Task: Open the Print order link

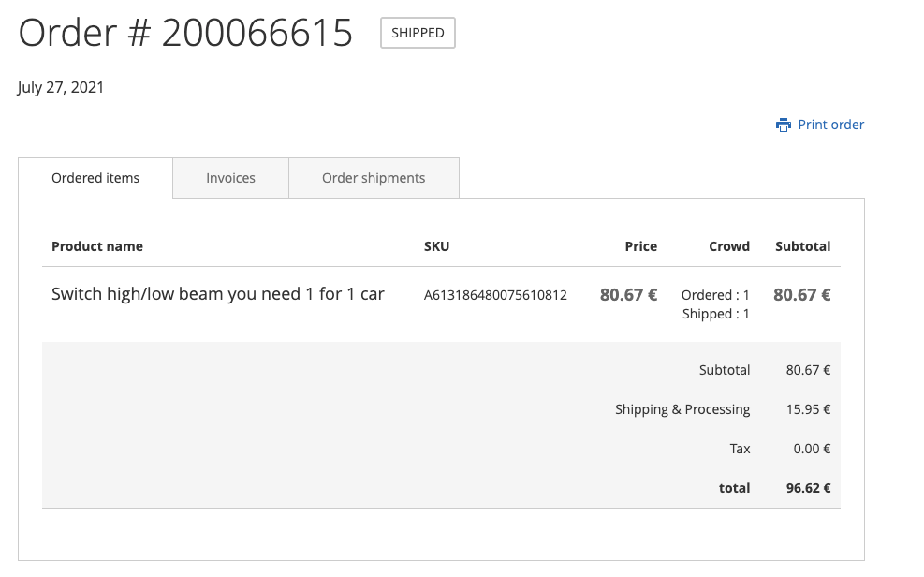Action: click(x=830, y=125)
